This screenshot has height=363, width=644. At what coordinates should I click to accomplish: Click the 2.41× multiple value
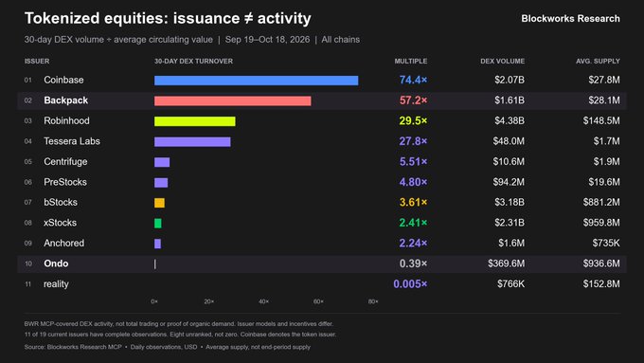coord(413,223)
